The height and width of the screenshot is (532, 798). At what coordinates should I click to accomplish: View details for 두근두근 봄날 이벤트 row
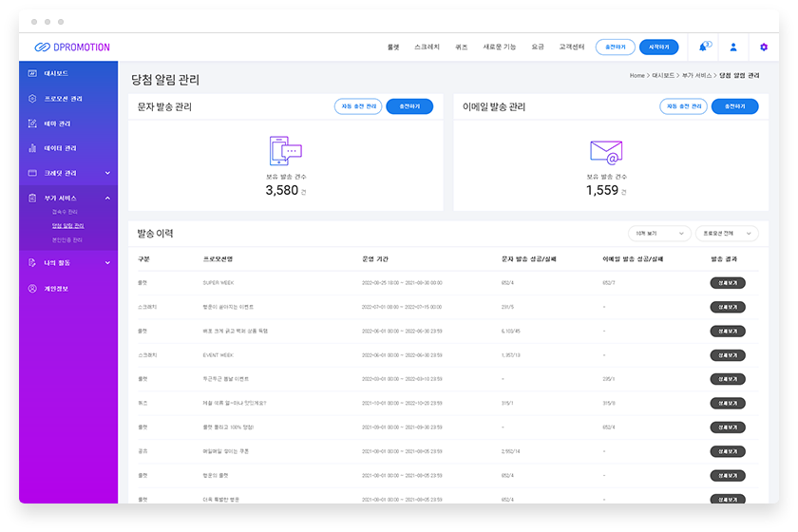coord(728,379)
